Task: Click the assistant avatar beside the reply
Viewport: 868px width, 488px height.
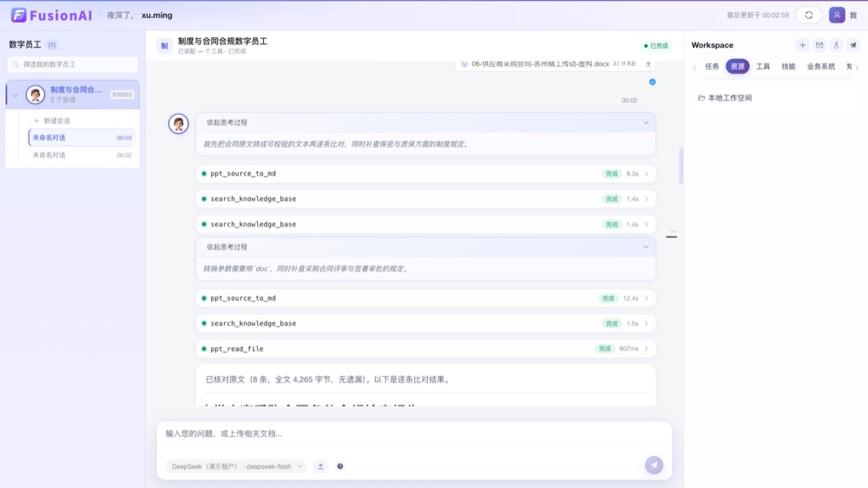Action: (178, 123)
